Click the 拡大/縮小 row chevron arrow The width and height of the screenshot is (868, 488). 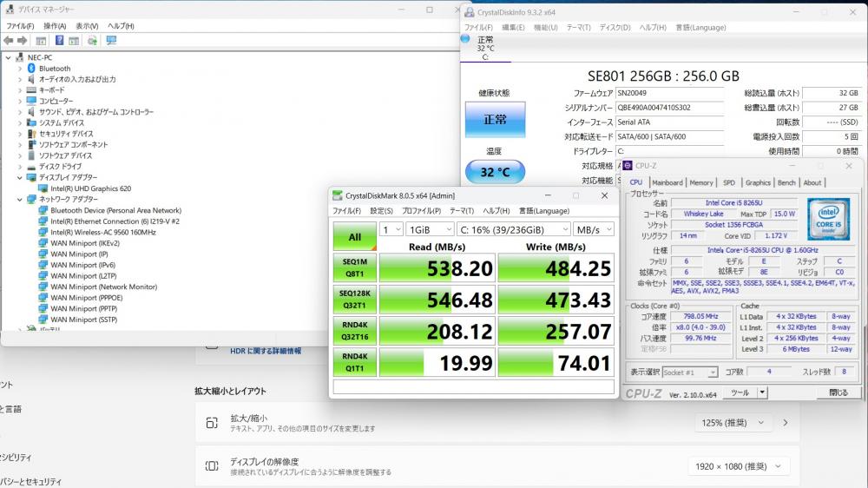pos(786,423)
